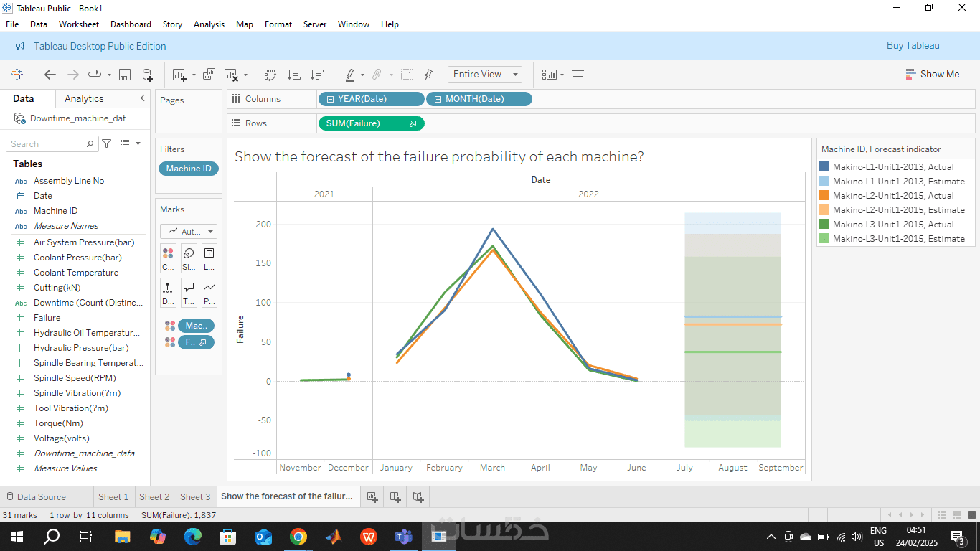This screenshot has height=551, width=980.
Task: Open the Windows Start menu
Action: pos(17,537)
